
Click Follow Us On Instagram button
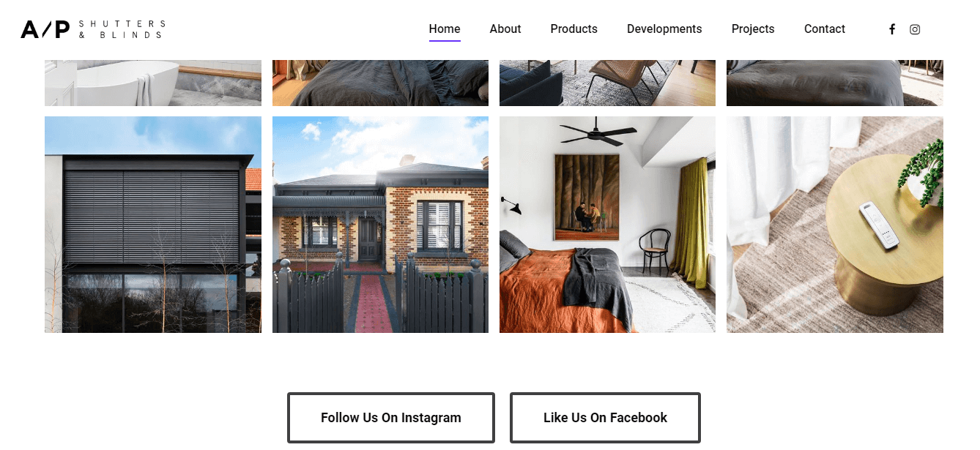point(391,418)
